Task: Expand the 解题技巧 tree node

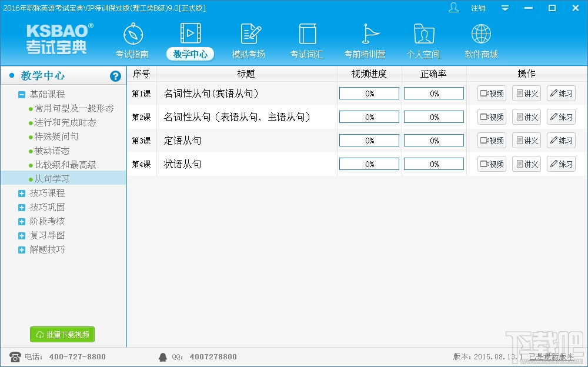Action: pos(22,250)
